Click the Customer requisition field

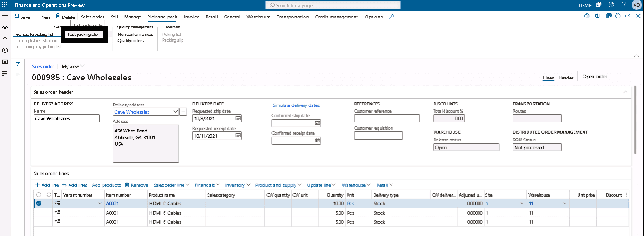coord(378,136)
